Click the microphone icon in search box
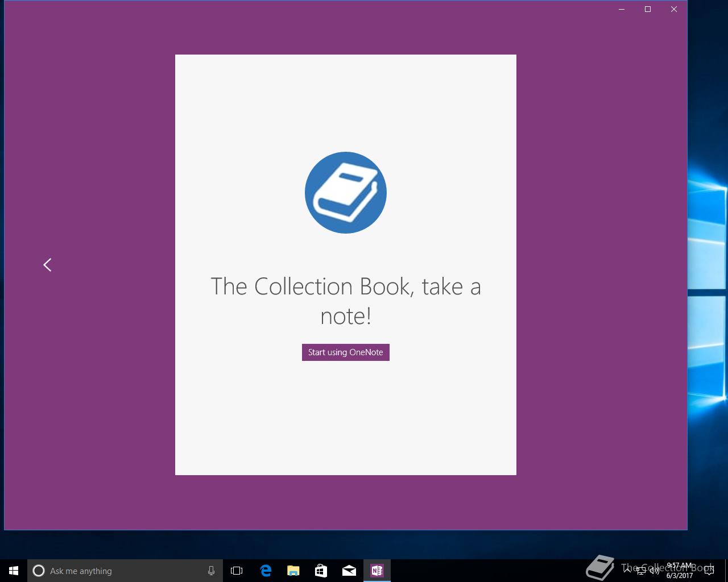This screenshot has width=728, height=582. point(211,571)
